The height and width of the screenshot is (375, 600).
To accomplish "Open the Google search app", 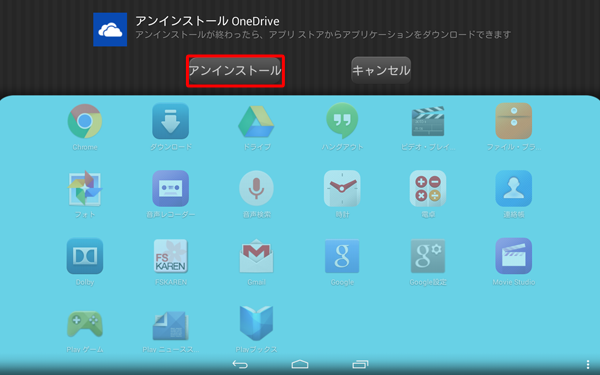I will click(342, 256).
